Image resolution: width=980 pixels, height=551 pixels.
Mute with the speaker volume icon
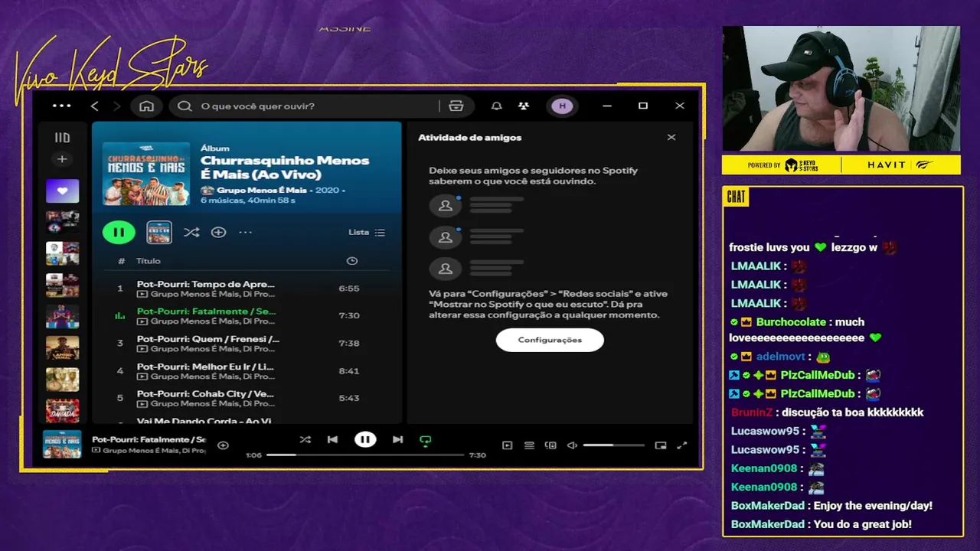click(x=571, y=445)
